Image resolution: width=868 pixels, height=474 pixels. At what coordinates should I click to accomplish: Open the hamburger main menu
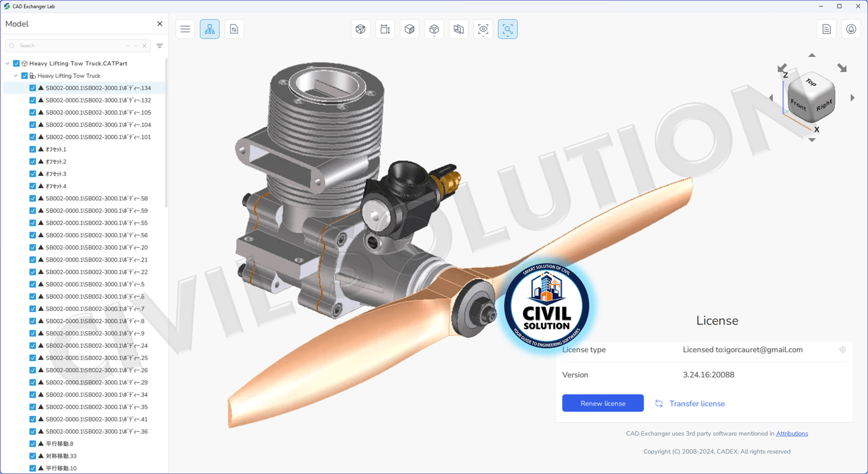tap(185, 29)
